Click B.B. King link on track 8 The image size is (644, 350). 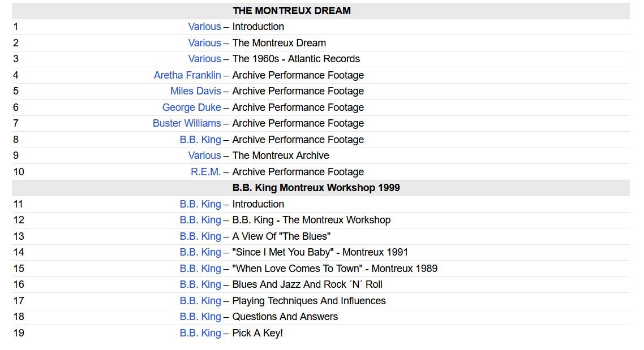point(200,140)
